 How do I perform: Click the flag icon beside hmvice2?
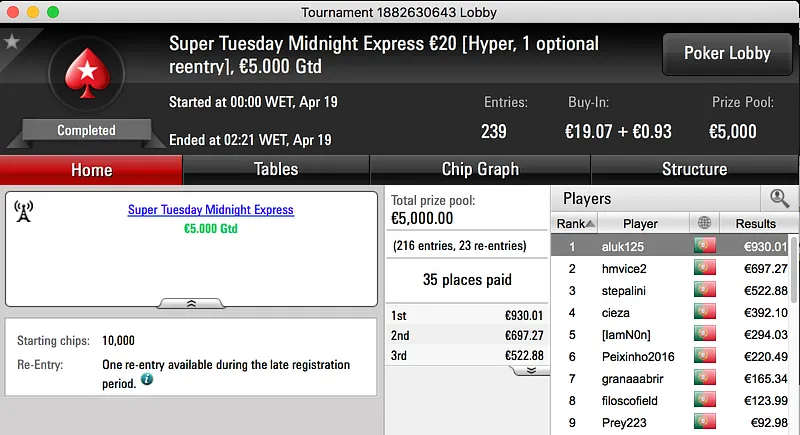pos(705,268)
